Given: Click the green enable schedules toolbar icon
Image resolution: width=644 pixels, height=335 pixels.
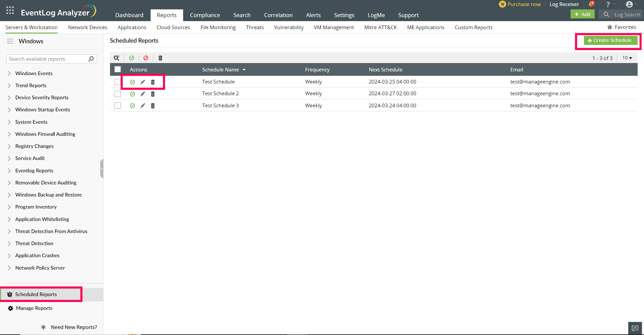Looking at the screenshot, I should point(132,58).
